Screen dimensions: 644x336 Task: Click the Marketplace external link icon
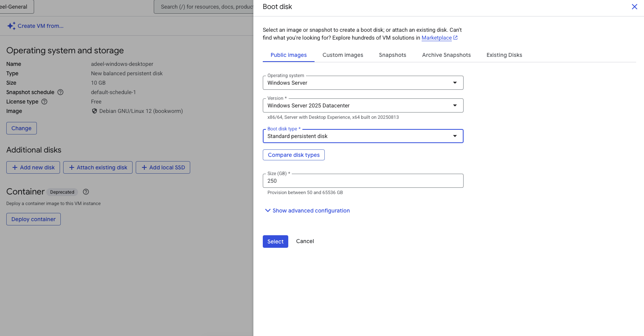455,38
